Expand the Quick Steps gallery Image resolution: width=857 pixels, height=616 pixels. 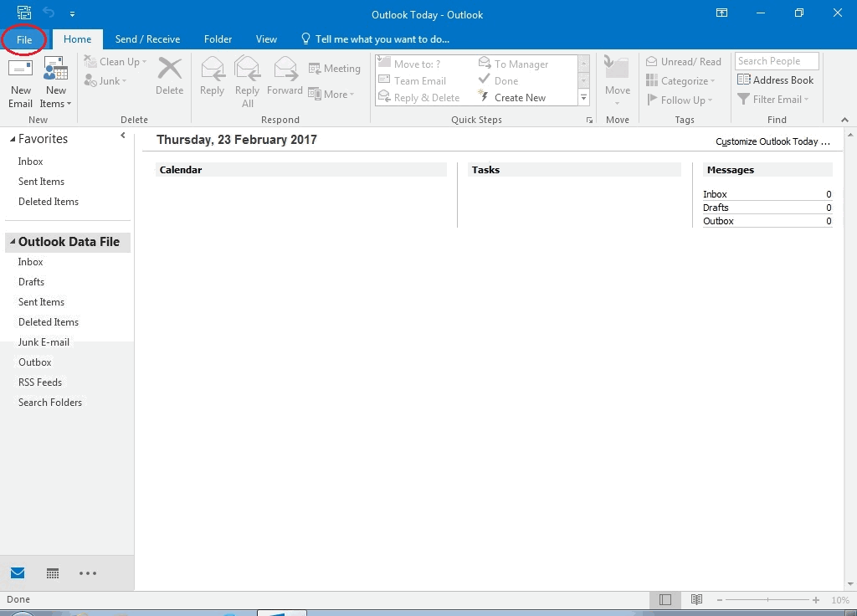pos(583,98)
